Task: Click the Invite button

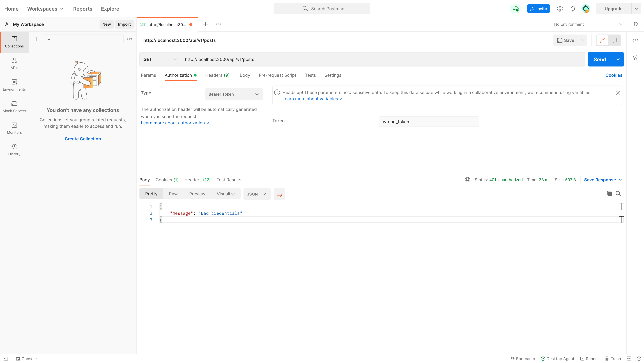Action: pyautogui.click(x=538, y=9)
